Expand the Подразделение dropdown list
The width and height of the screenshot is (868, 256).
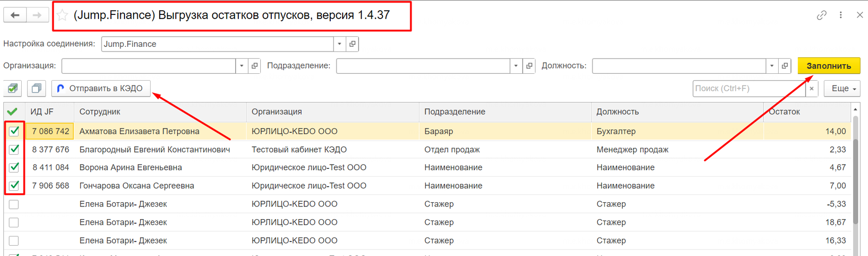click(x=516, y=66)
